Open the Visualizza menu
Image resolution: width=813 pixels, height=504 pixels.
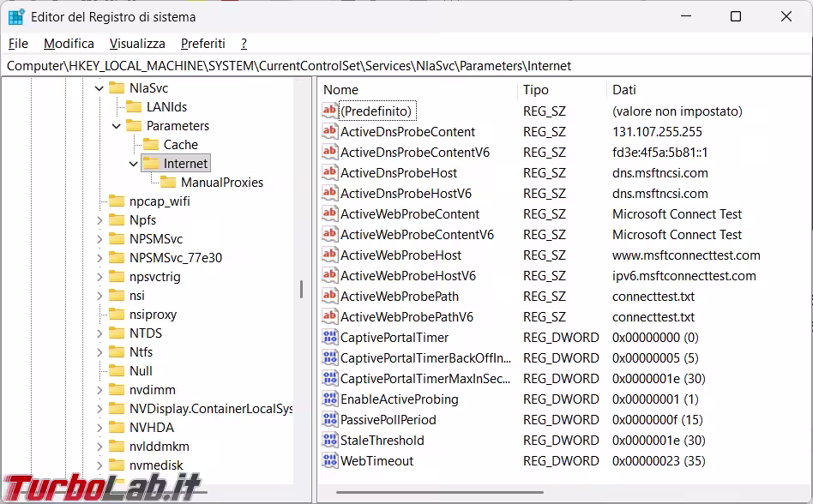[x=137, y=44]
